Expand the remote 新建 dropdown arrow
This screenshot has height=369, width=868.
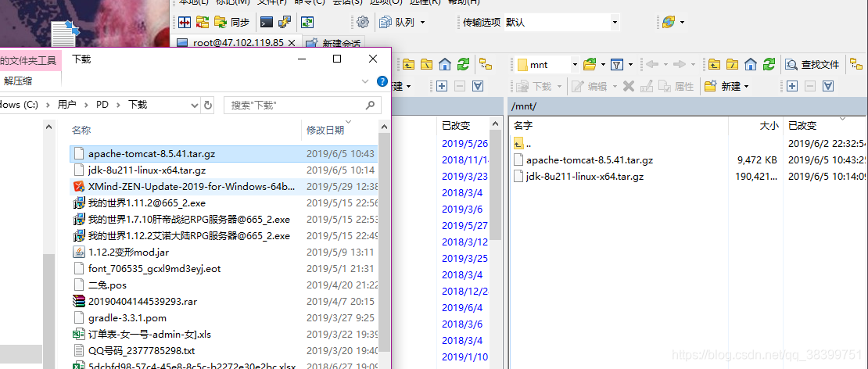[746, 86]
